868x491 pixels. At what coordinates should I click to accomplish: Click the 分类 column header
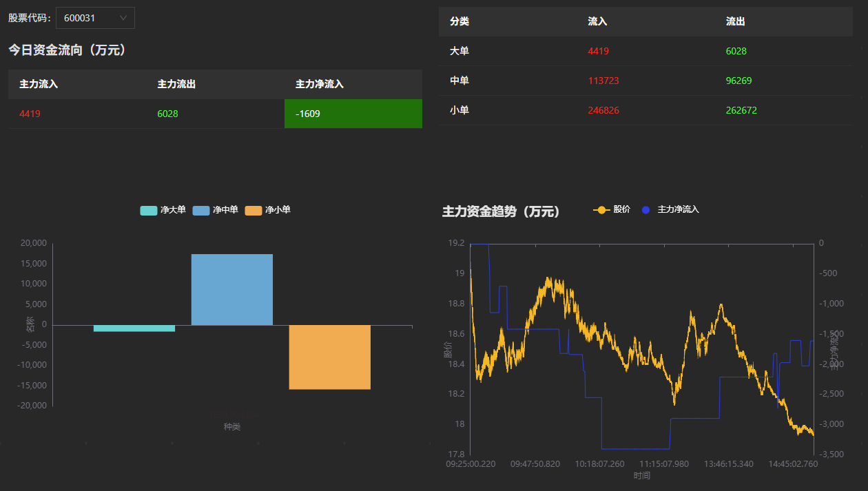coord(459,21)
